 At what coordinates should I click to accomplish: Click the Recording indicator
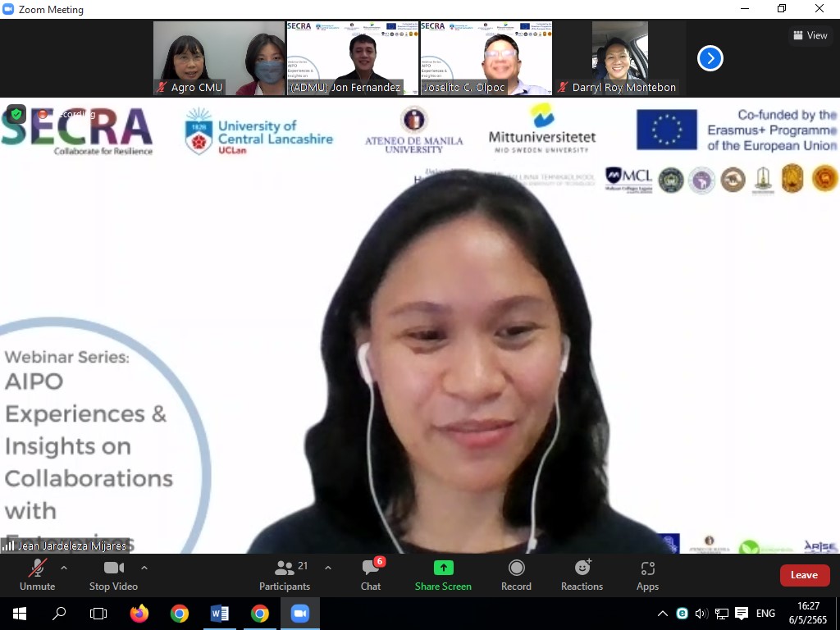point(66,114)
